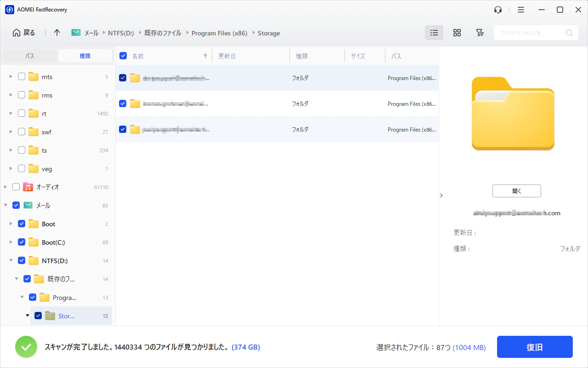Click the 開く button
This screenshot has width=588, height=368.
[x=517, y=191]
